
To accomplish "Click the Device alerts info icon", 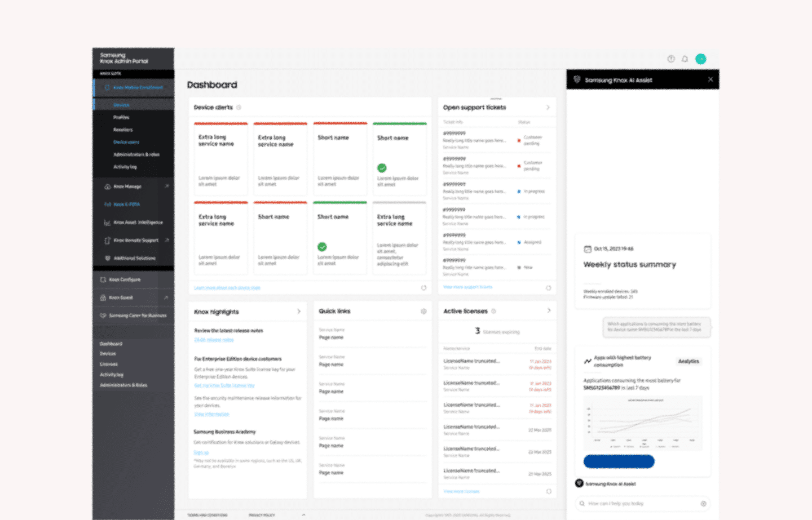I will coord(239,107).
